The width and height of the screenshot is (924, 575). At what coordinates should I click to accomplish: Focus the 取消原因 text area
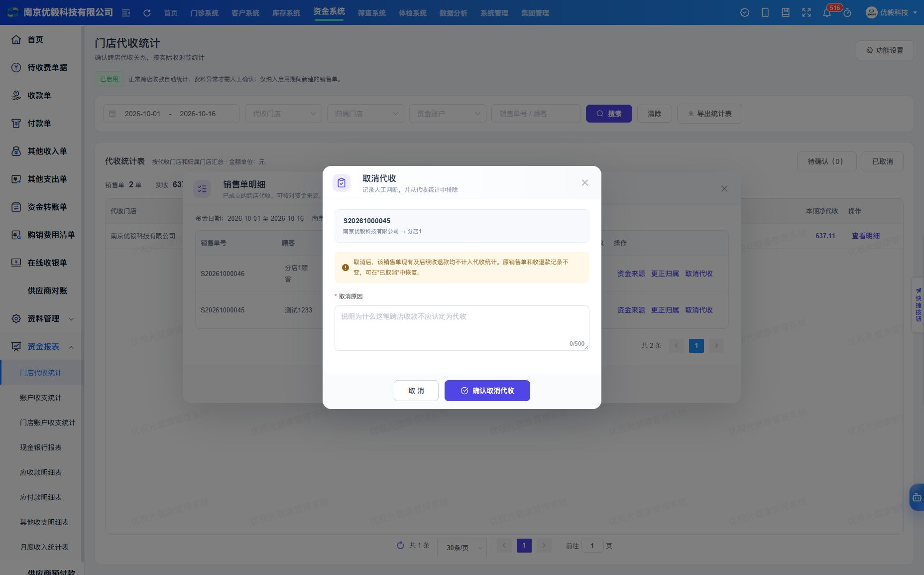462,328
